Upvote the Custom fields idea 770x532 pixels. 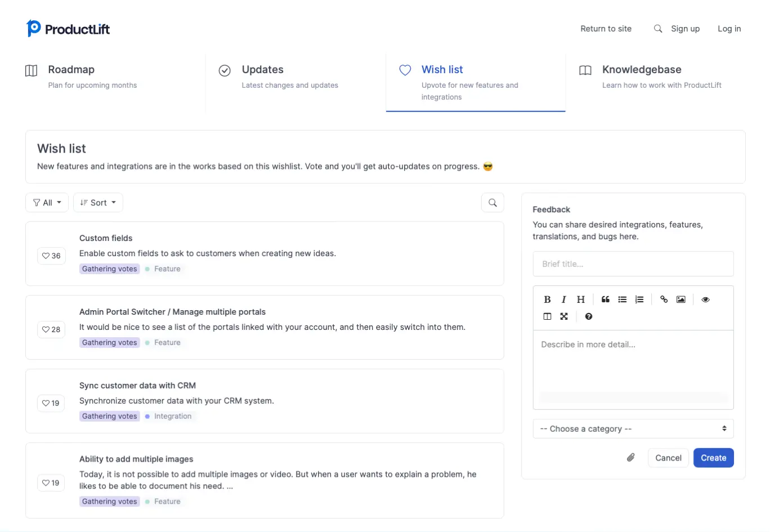coord(51,256)
